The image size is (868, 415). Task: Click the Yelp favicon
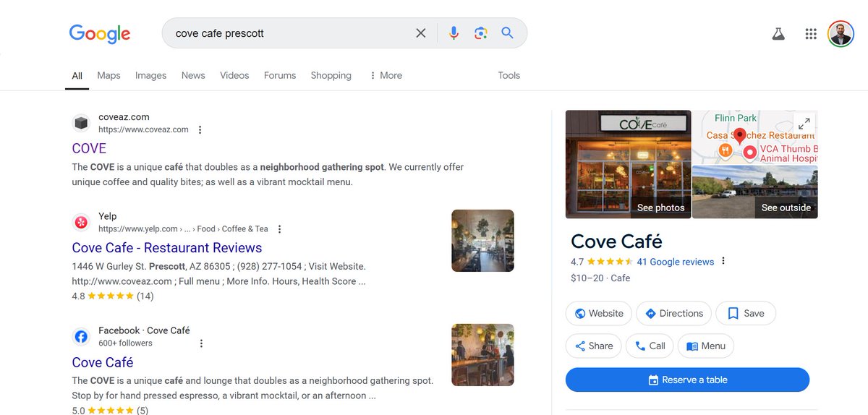tap(82, 223)
